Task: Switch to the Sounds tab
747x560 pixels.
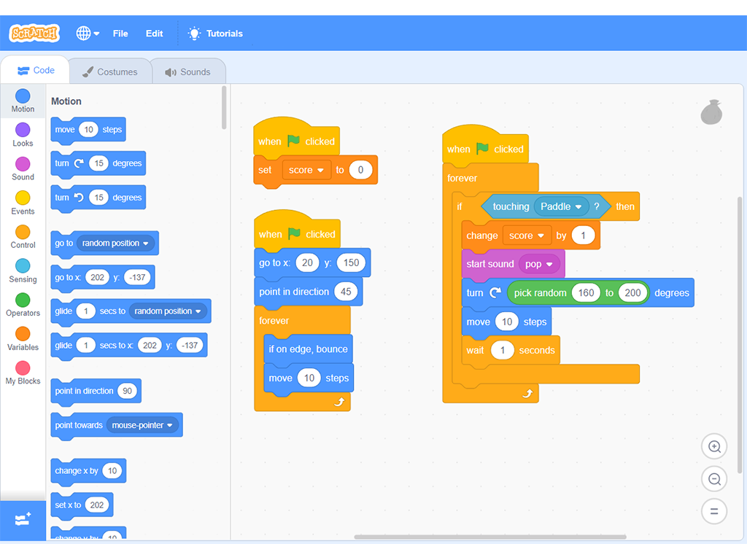Action: (x=187, y=72)
